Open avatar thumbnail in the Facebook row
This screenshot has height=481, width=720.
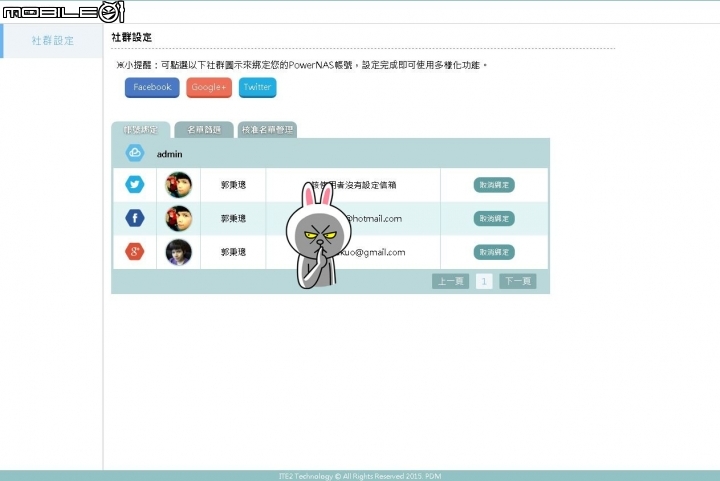pos(179,218)
